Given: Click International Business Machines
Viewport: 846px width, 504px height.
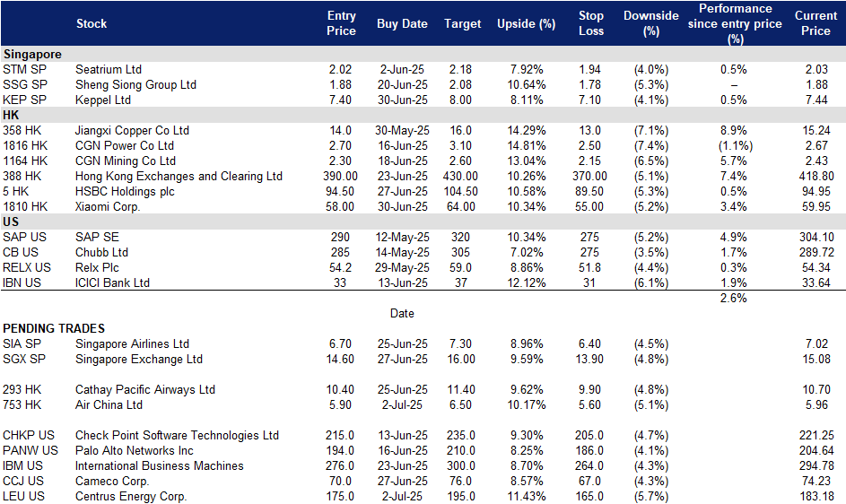Looking at the screenshot, I should pos(160,465).
